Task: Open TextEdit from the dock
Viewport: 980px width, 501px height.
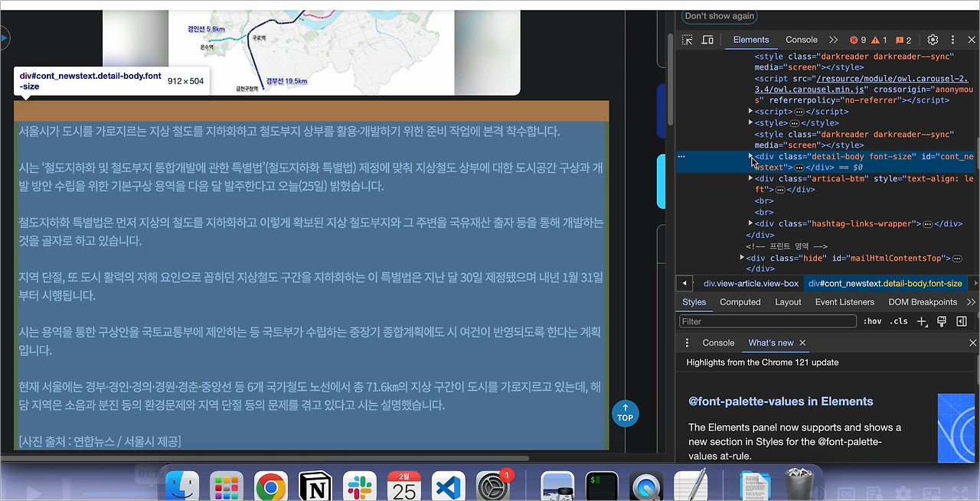Action: pyautogui.click(x=691, y=485)
